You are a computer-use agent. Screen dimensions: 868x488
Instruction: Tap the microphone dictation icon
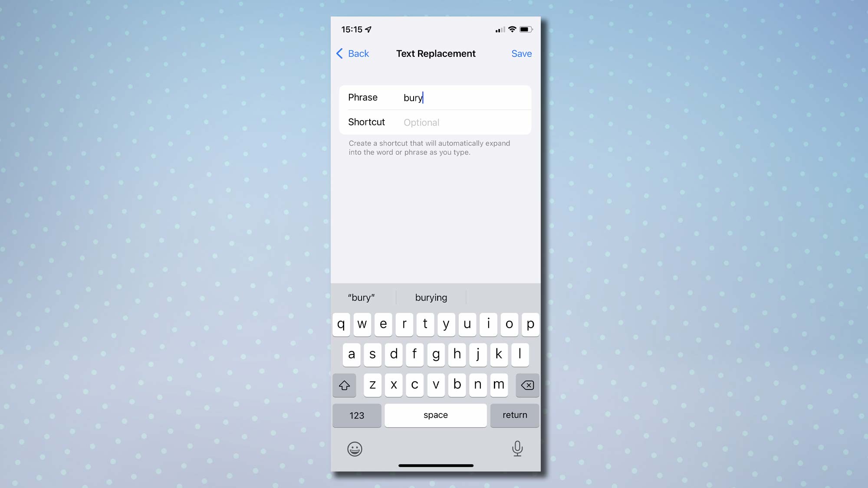tap(517, 449)
